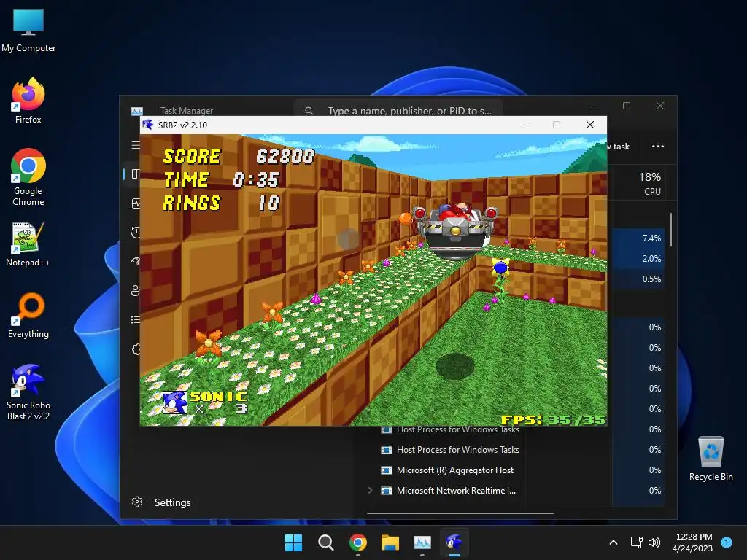Click the SRB2 Sonic icon on the taskbar
This screenshot has width=747, height=560.
[x=454, y=542]
